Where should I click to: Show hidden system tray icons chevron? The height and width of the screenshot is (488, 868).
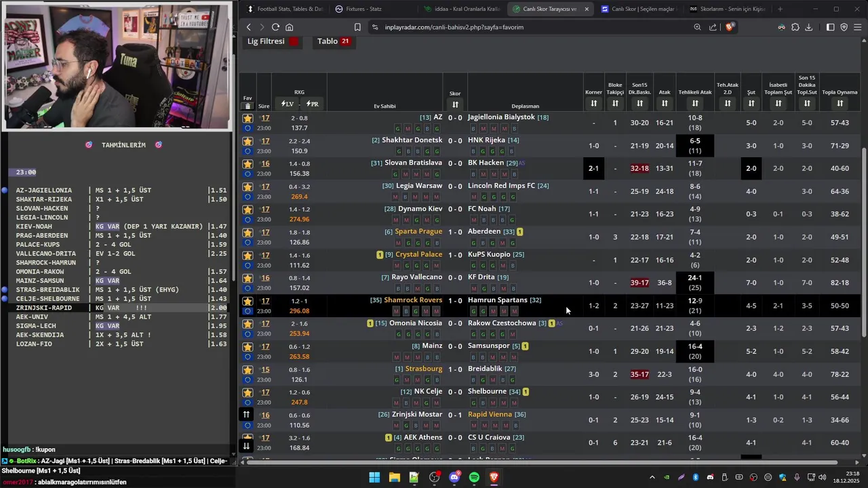tap(652, 477)
